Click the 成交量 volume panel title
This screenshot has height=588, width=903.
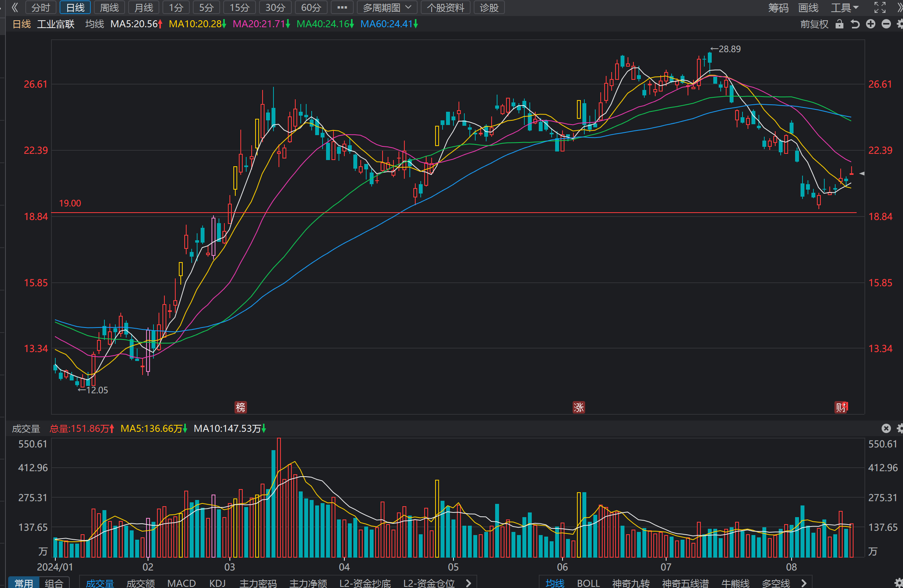(x=26, y=429)
